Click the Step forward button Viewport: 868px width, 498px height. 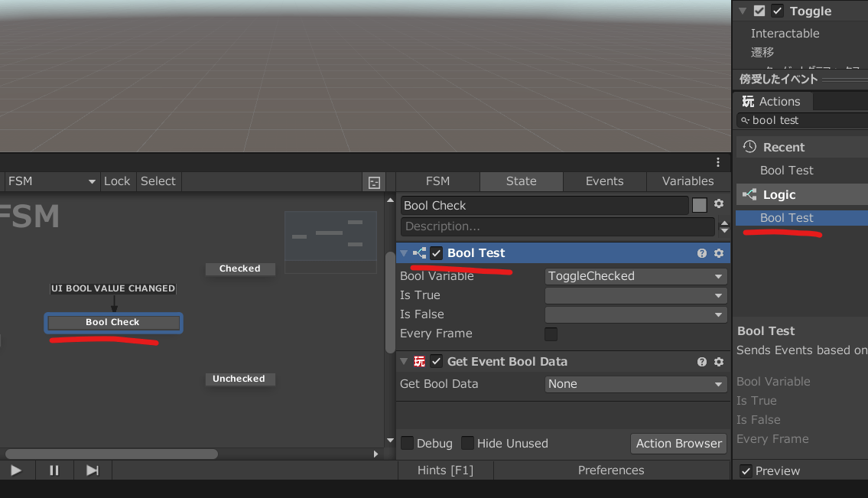[x=93, y=470]
